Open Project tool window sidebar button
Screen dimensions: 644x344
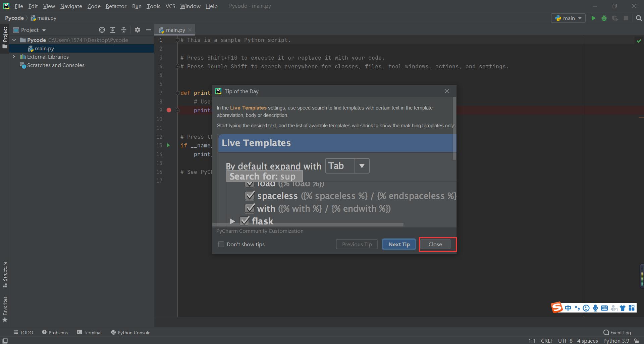click(5, 38)
